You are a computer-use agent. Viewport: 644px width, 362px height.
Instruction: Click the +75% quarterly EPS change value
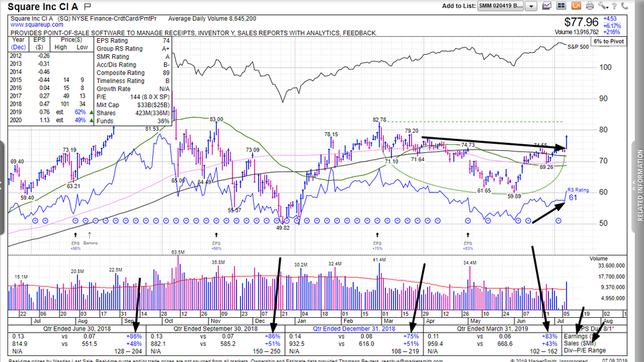[x=411, y=336]
